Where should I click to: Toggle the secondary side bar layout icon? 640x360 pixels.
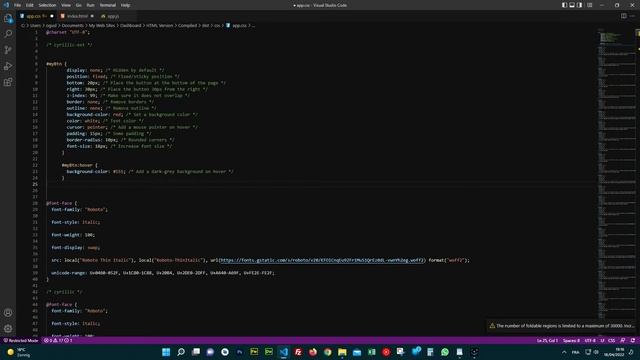[x=580, y=5]
